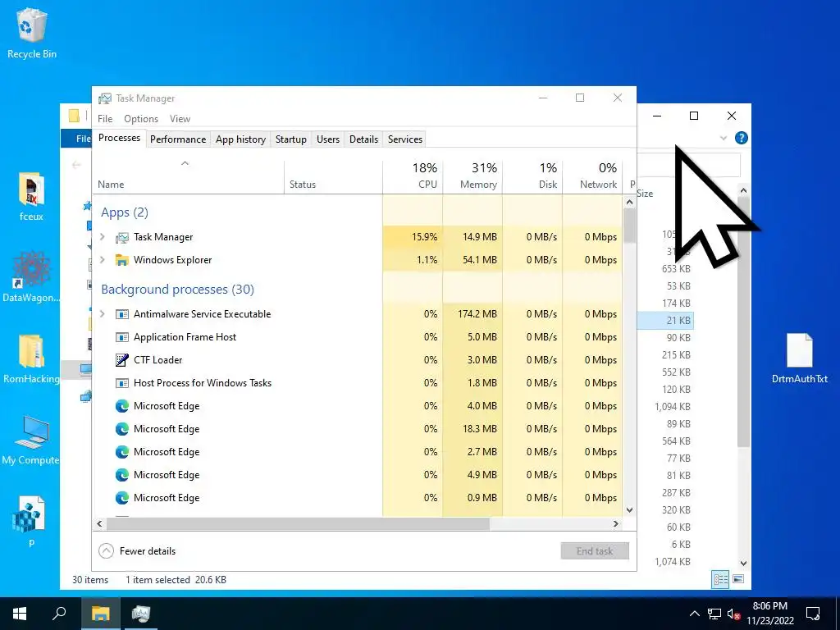Click the Application Frame Host icon
Screen dimensions: 840x630
coord(122,337)
